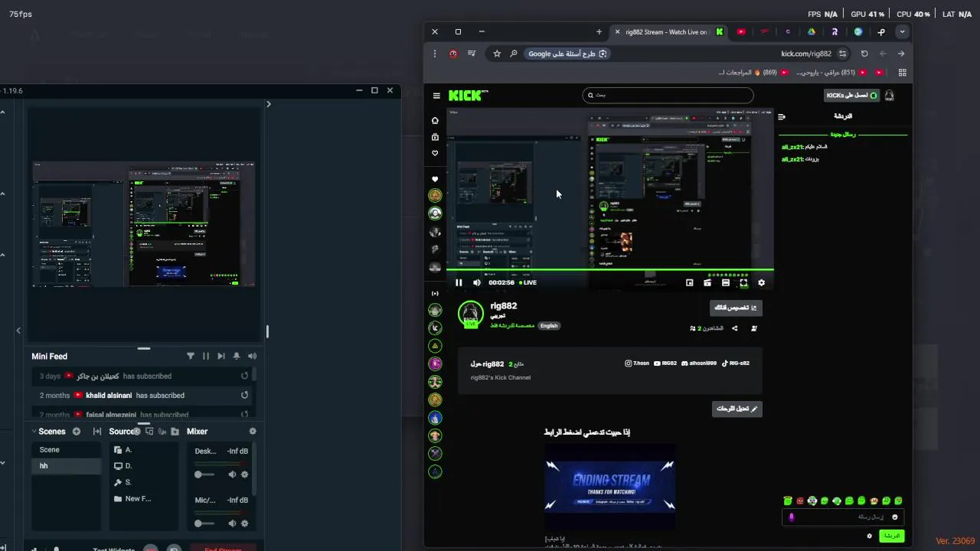Screen dimensions: 980x551
Task: Enable picture-in-picture on Kick player
Action: pos(689,282)
